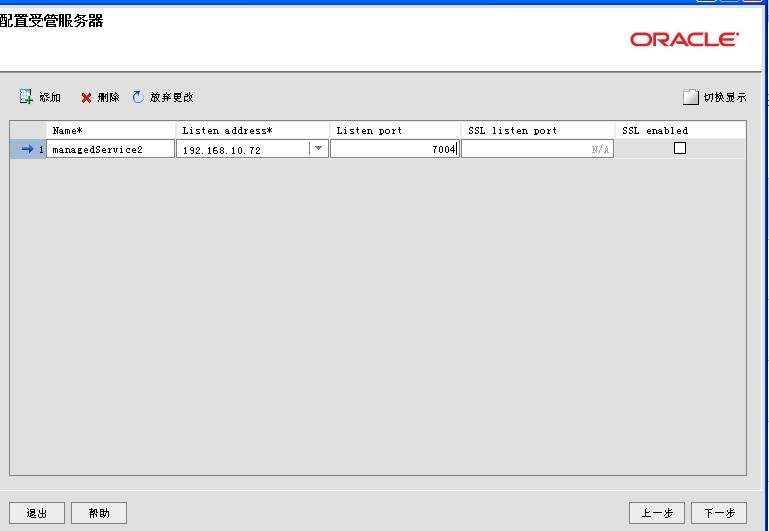
Task: Click the 退出 (Exit) button
Action: click(37, 513)
